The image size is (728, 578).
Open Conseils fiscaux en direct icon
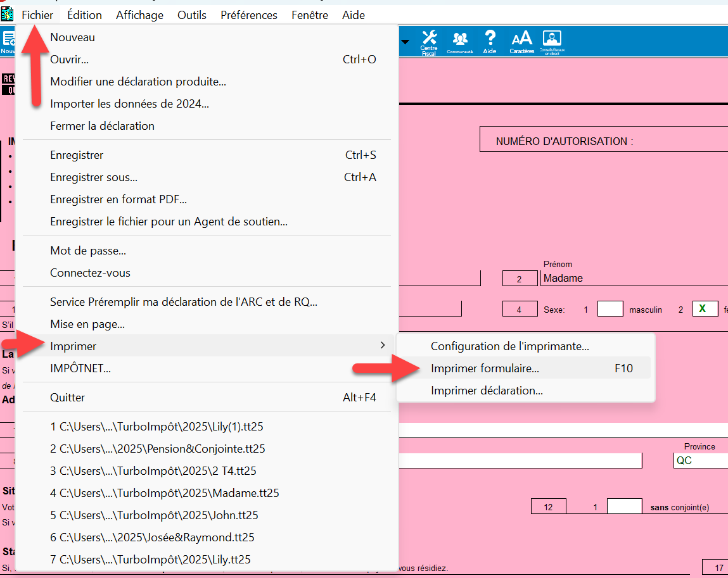552,42
